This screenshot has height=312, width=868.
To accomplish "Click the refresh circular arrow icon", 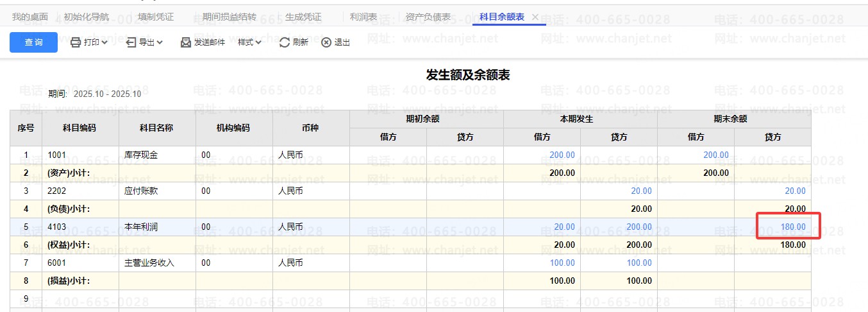I will click(285, 42).
